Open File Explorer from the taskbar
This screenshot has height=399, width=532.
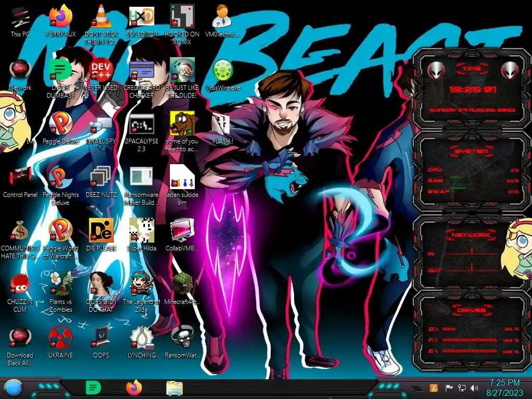pos(175,388)
